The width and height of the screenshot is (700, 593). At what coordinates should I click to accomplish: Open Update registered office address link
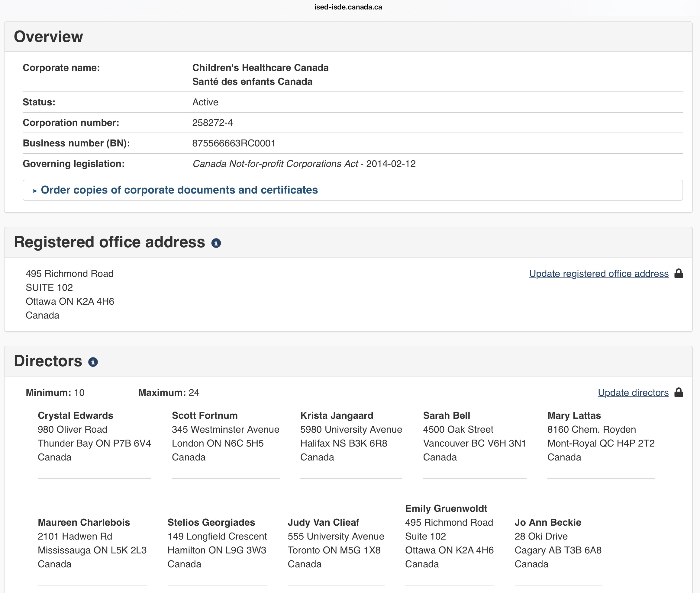point(598,274)
